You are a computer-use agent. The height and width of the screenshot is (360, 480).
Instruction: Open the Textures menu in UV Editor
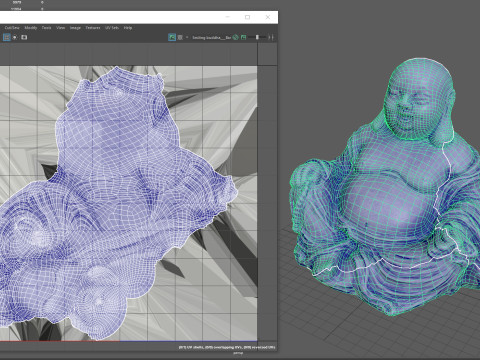[93, 28]
